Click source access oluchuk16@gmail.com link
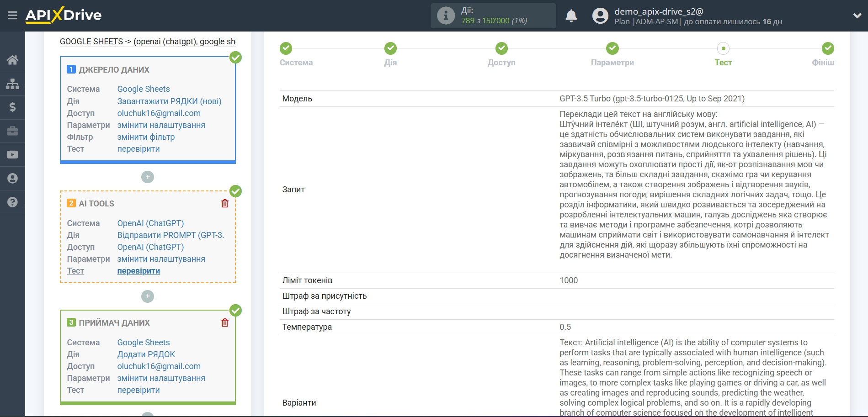This screenshot has width=868, height=417. (159, 113)
